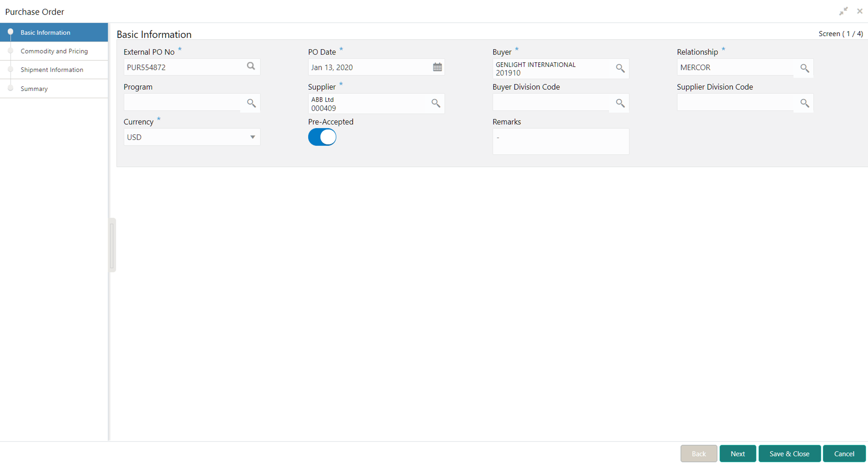
Task: Expand the Shipment Information section
Action: (x=52, y=70)
